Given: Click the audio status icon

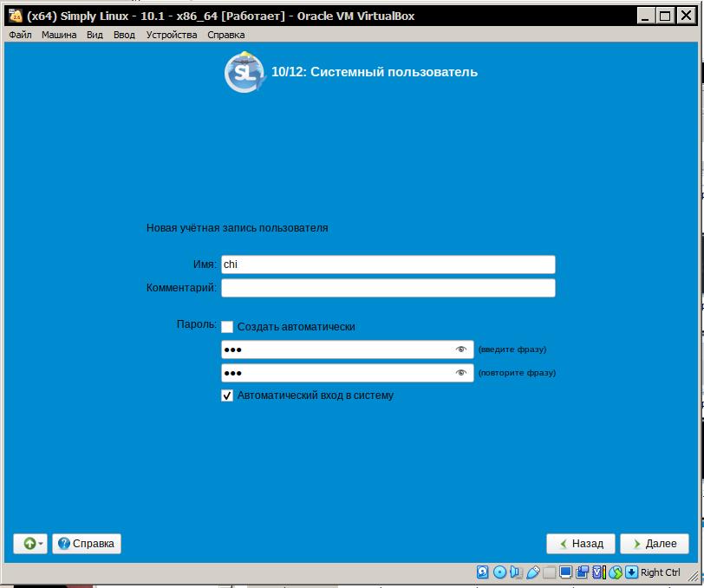Looking at the screenshot, I should pos(516,572).
